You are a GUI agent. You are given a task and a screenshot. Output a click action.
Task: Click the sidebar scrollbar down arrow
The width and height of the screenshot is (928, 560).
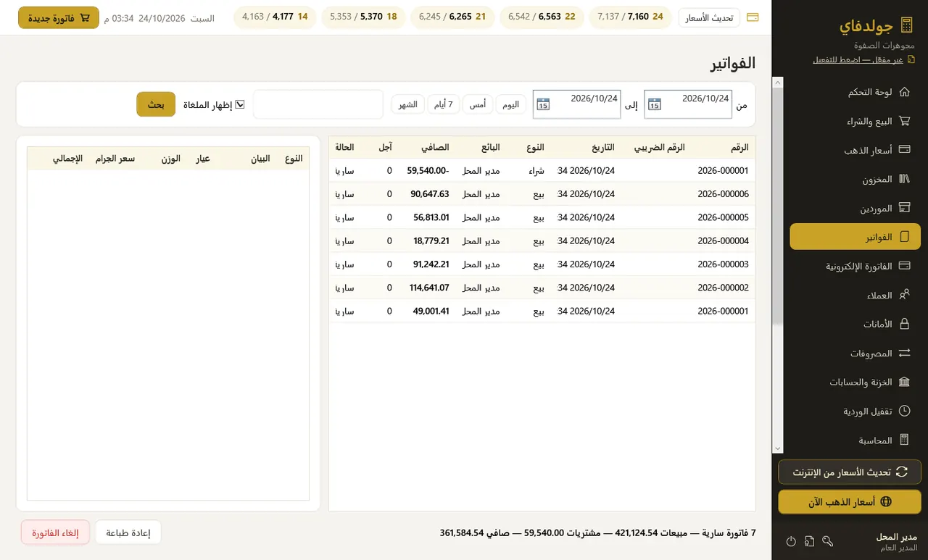click(x=778, y=448)
